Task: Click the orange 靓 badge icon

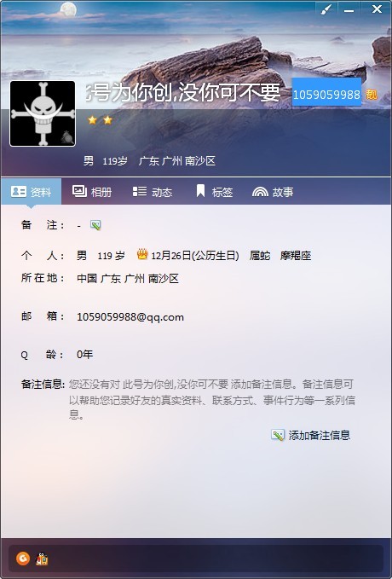Action: pos(372,95)
